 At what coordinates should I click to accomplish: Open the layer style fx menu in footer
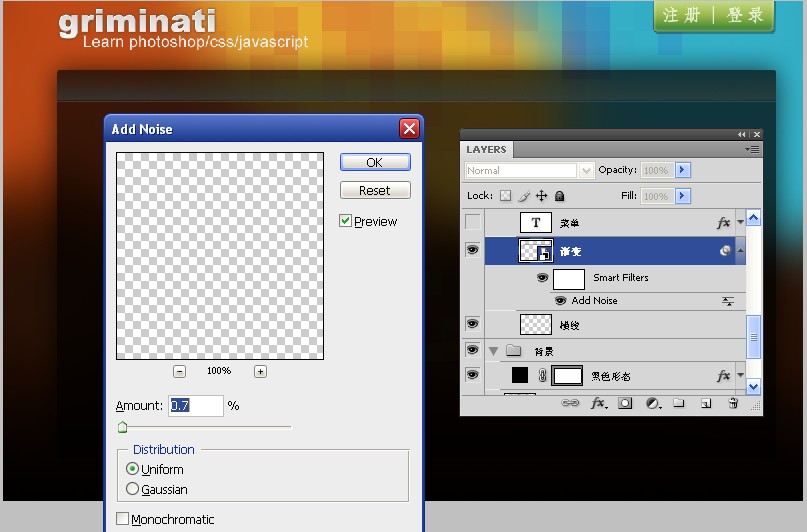click(x=599, y=404)
